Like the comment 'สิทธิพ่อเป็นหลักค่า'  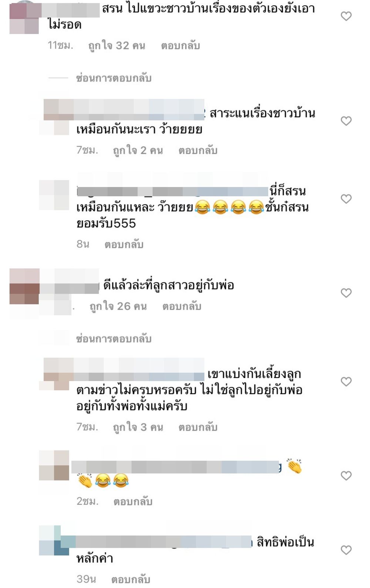346,550
